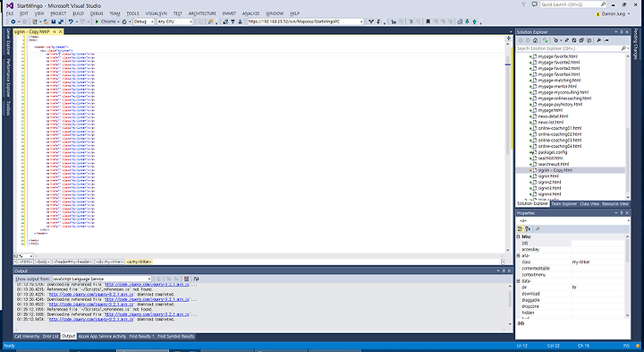Click the Properties wrench in Solution Explorer toolbar
The image size is (644, 352).
pos(598,40)
